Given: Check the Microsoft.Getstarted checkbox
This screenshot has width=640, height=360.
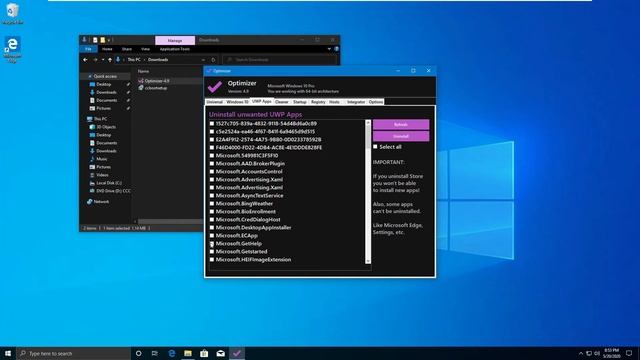Looking at the screenshot, I should (x=212, y=251).
